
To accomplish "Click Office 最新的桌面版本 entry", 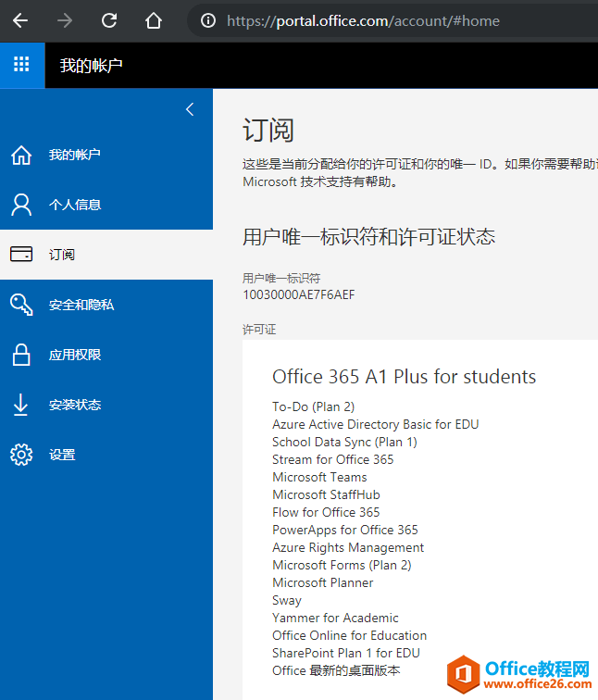I will tap(336, 670).
